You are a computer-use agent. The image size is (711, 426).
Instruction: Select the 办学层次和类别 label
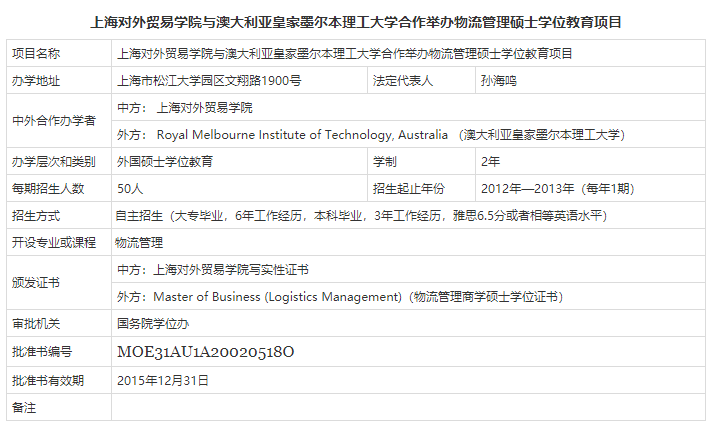54,162
